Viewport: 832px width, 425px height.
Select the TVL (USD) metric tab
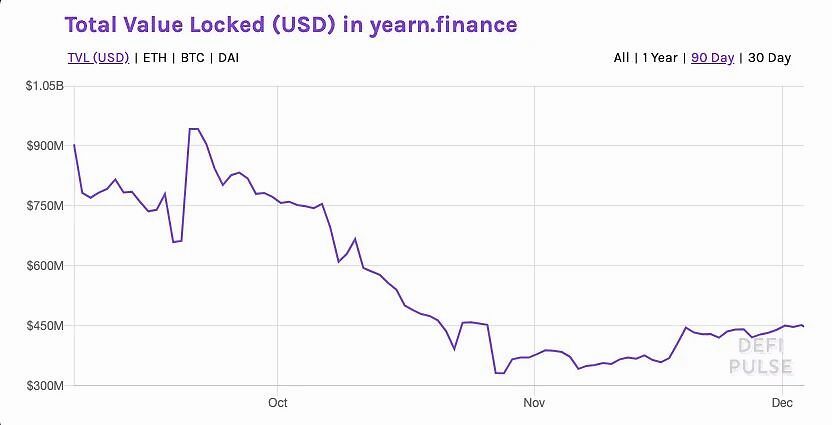pos(98,58)
